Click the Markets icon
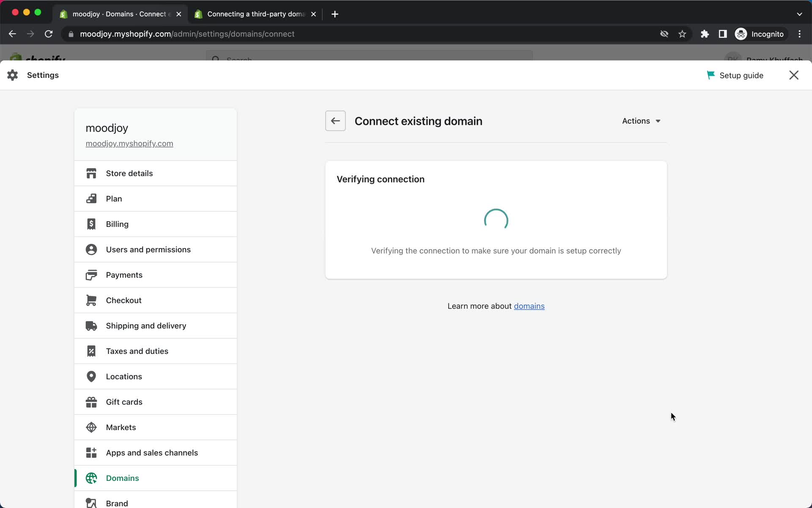 pyautogui.click(x=91, y=427)
